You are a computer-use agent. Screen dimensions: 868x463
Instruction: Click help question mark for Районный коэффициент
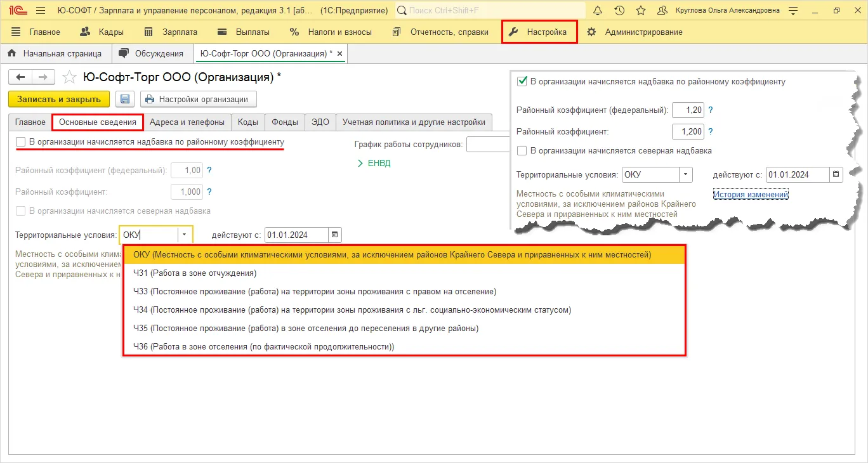tap(209, 192)
